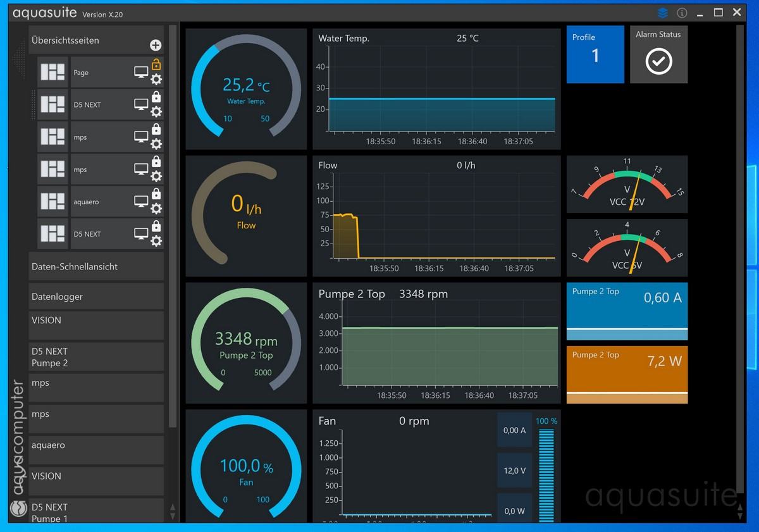Toggle the orange unlocked padlock on Page row
This screenshot has width=759, height=532.
[156, 64]
